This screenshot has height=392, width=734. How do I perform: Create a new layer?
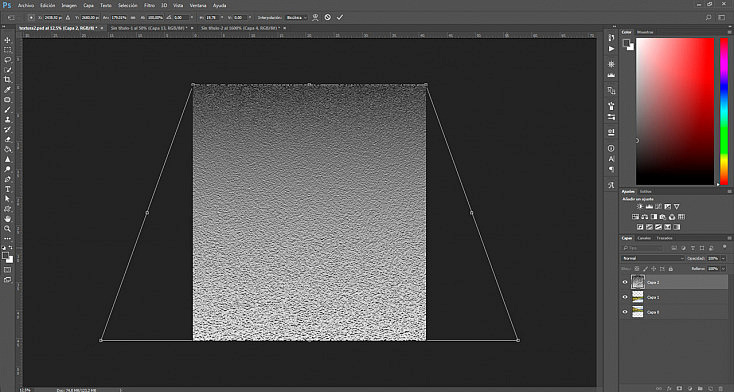[711, 388]
